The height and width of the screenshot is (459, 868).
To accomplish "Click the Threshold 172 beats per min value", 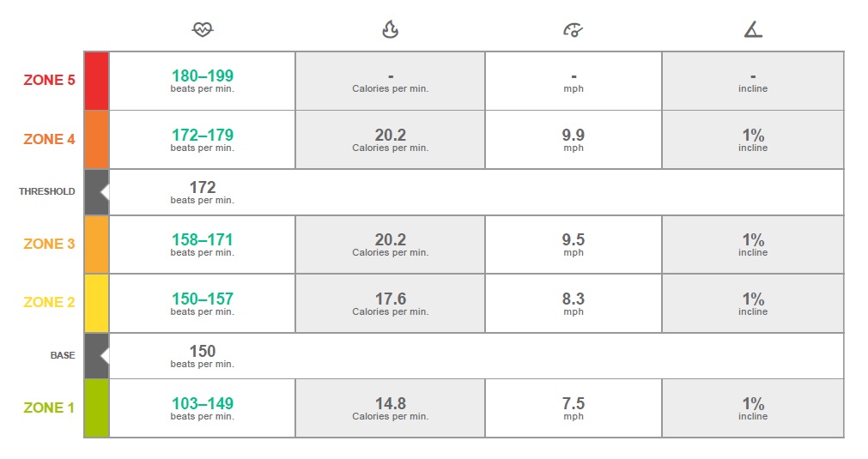I will 203,191.
